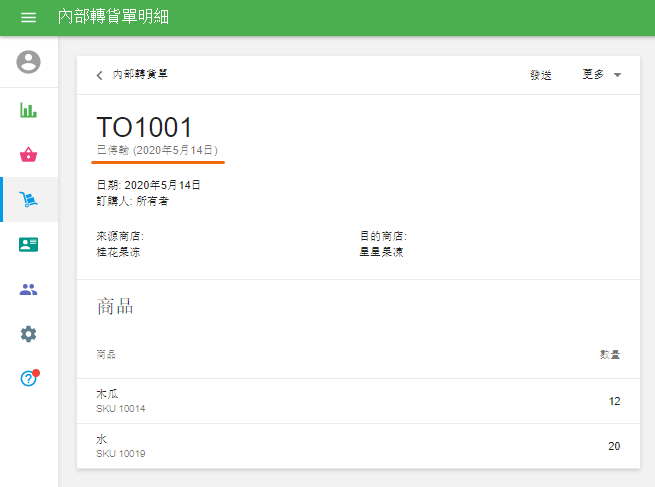This screenshot has height=487, width=655.
Task: Open the hamburger navigation menu
Action: coord(28,18)
